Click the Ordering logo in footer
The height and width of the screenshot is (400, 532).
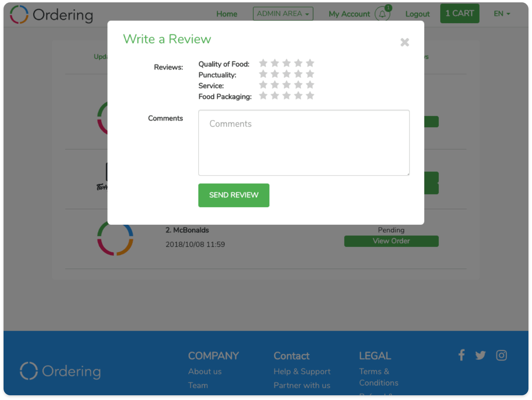[60, 371]
